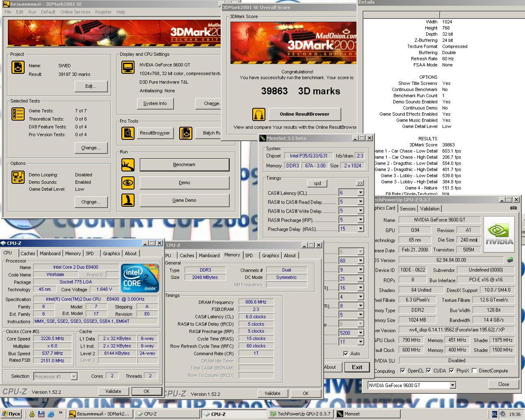Click the GPU-Z BIOS save chip icon

tap(510, 260)
